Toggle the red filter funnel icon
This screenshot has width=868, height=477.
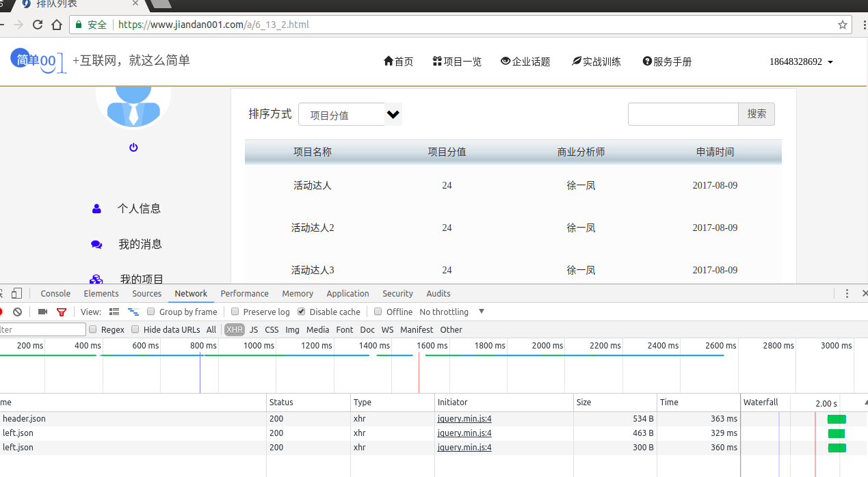pyautogui.click(x=62, y=312)
